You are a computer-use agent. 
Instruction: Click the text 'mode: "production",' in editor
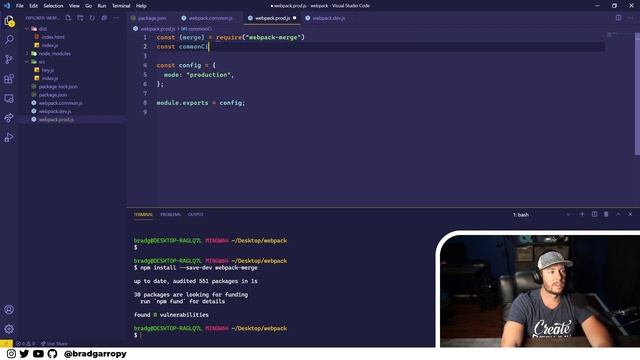pyautogui.click(x=199, y=75)
